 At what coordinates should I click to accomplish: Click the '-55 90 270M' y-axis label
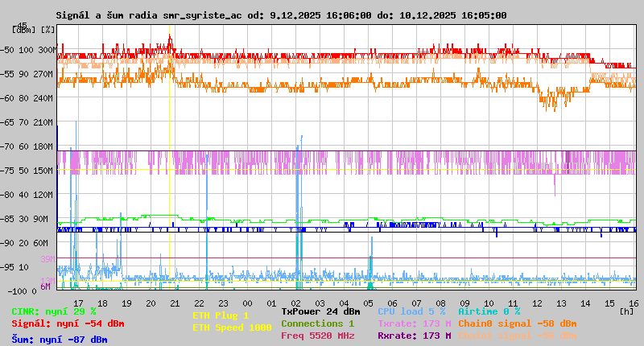pos(27,74)
